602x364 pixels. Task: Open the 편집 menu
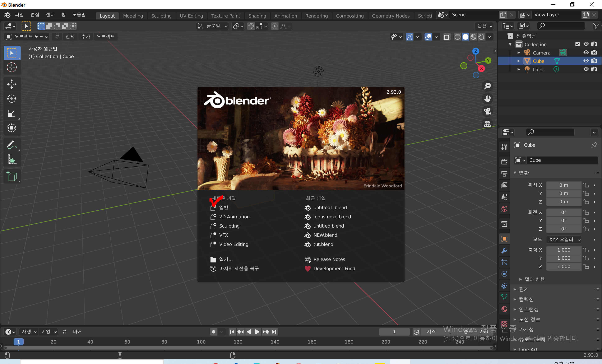34,15
